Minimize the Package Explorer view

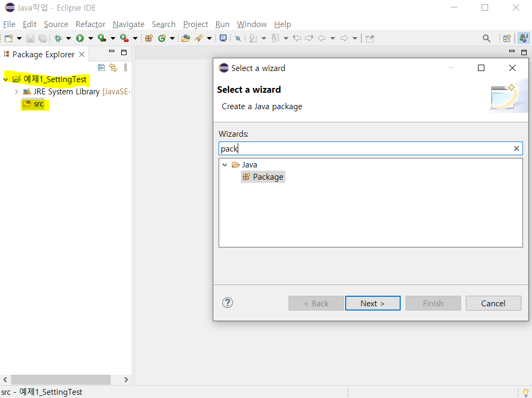click(x=112, y=51)
